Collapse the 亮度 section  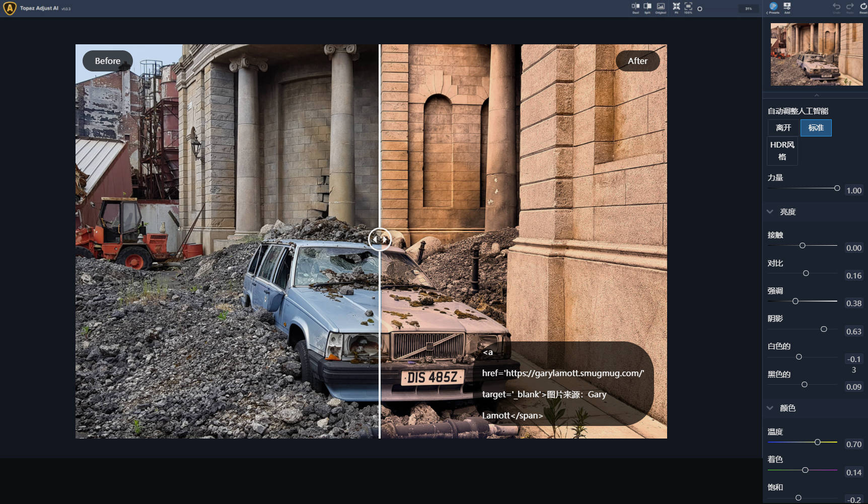pyautogui.click(x=770, y=212)
